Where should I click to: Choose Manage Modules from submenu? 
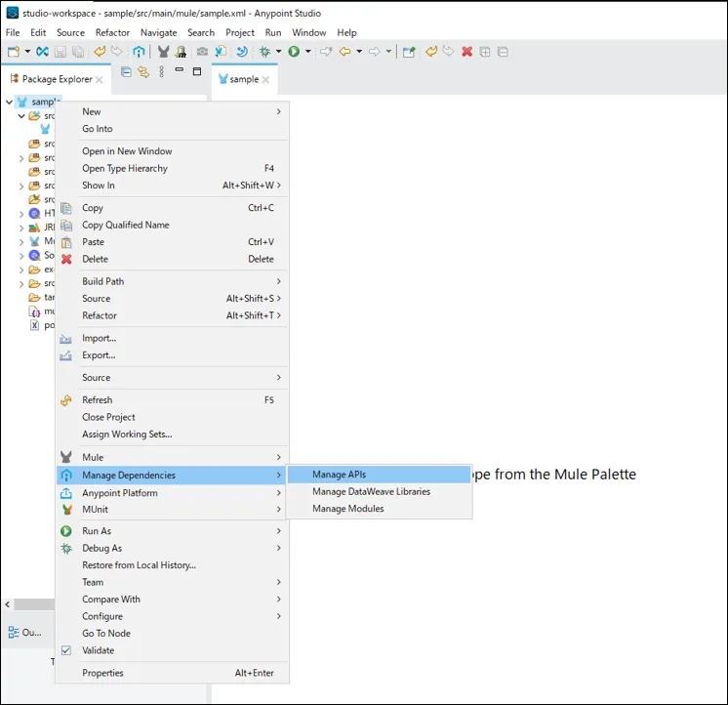click(379, 509)
